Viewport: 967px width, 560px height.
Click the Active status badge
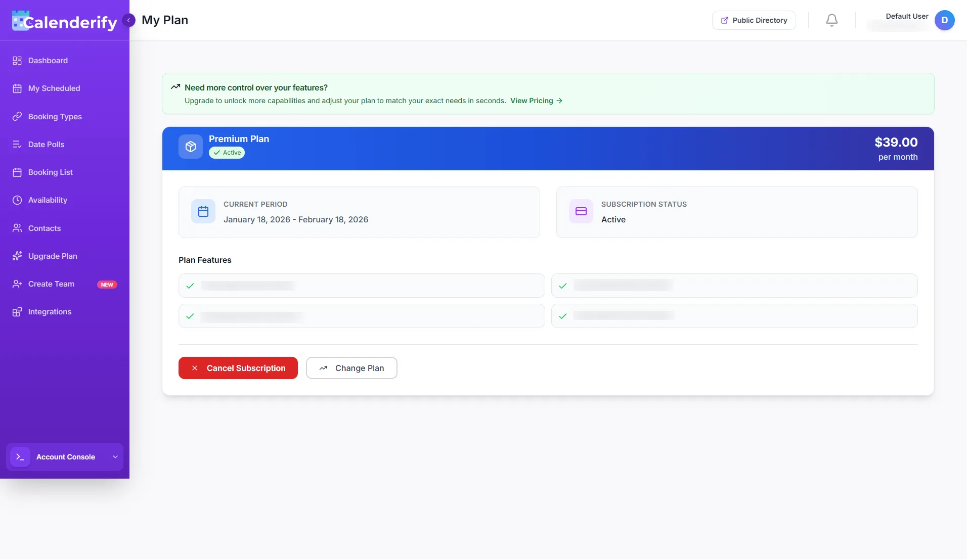pyautogui.click(x=227, y=153)
